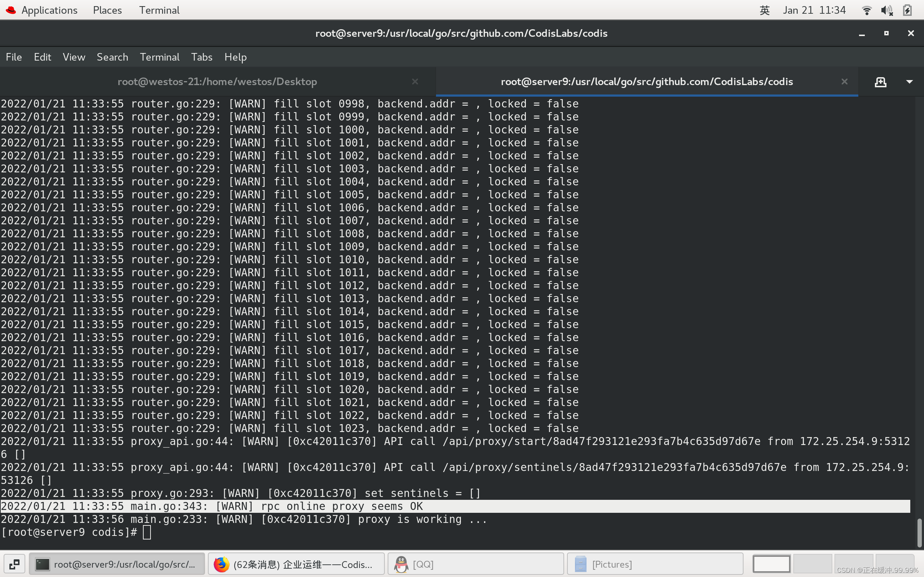Open the tab list dropdown arrow
924x577 pixels.
point(910,82)
